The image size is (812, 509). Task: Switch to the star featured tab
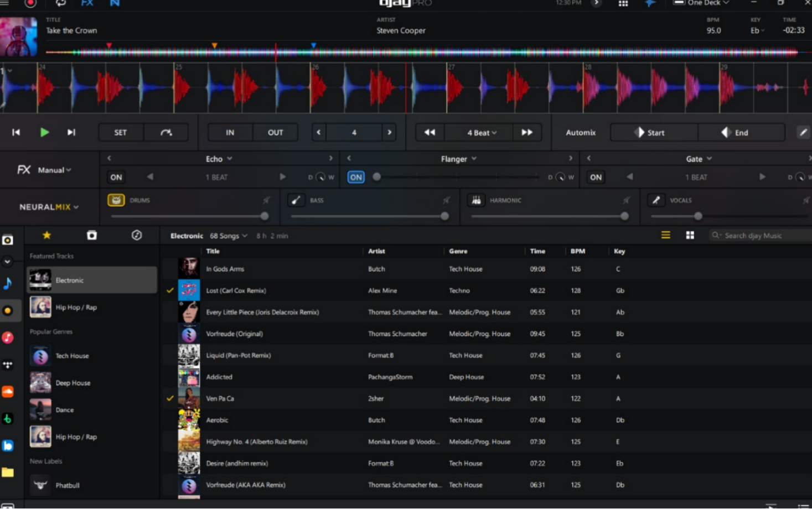46,235
